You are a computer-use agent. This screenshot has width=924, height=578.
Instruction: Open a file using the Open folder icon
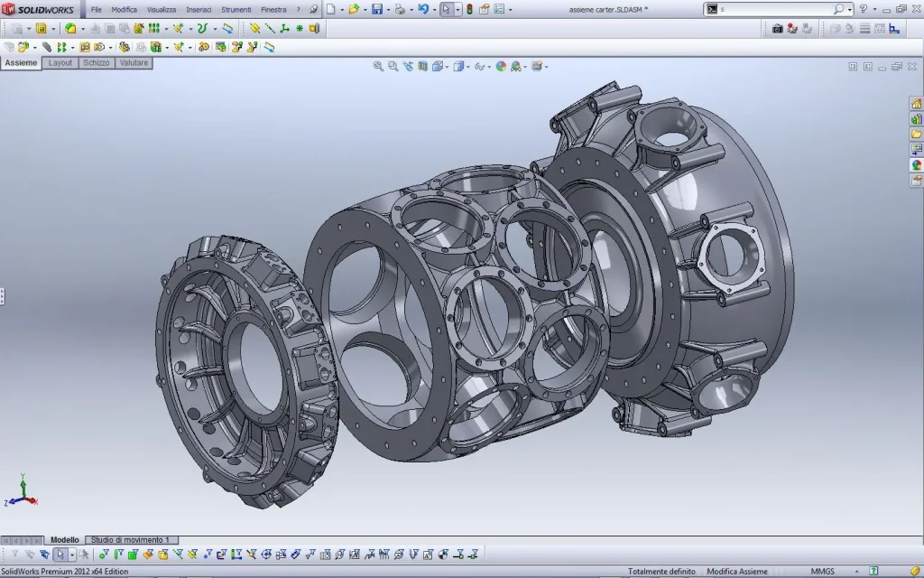(x=354, y=9)
